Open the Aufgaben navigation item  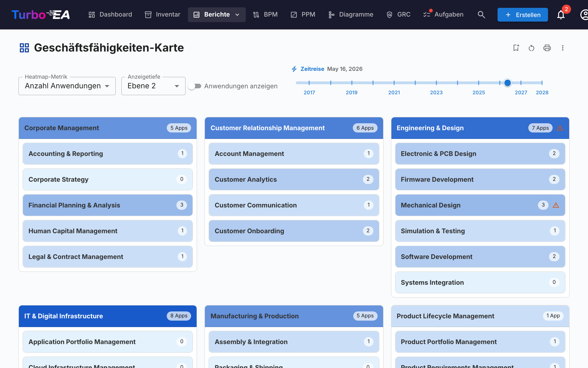pyautogui.click(x=444, y=14)
